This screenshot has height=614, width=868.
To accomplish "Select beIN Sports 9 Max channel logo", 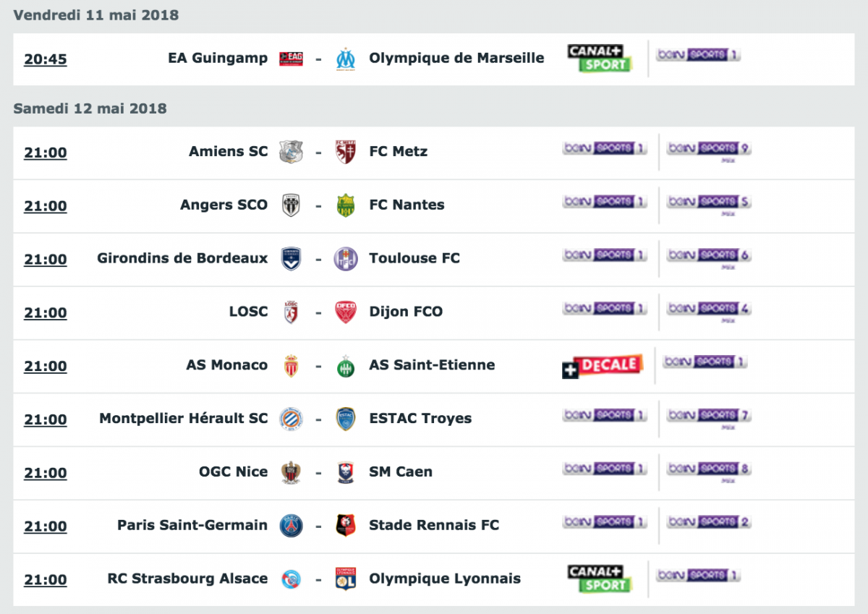I will click(x=709, y=150).
